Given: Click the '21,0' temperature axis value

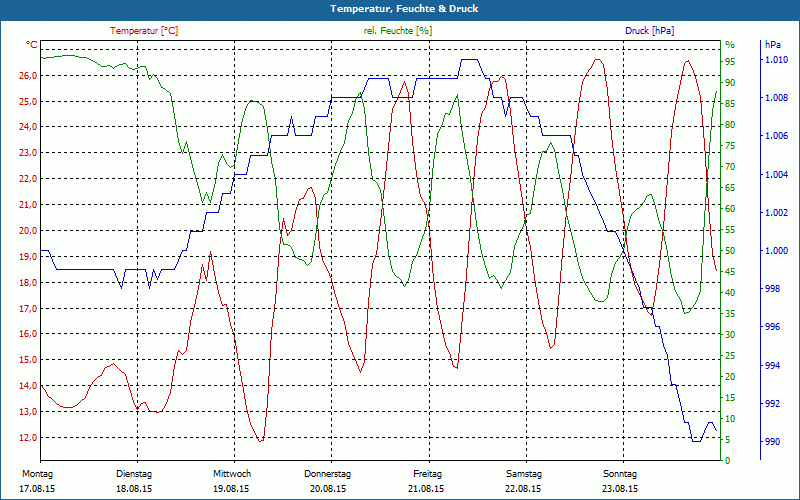Looking at the screenshot, I should (28, 205).
